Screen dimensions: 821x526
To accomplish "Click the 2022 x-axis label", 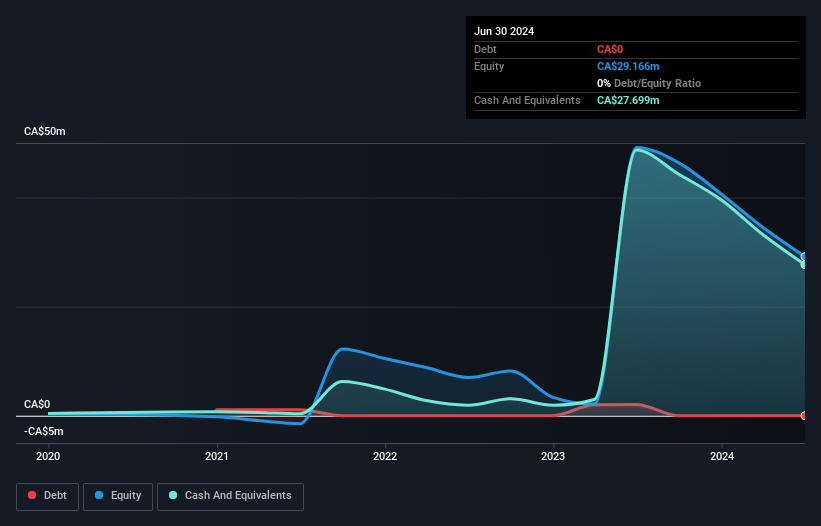I will click(x=385, y=456).
